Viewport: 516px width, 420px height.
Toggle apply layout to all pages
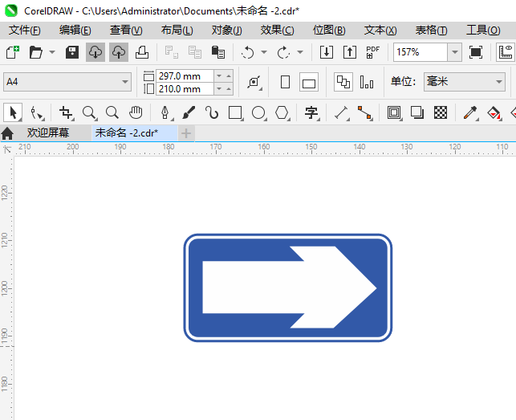coord(343,82)
